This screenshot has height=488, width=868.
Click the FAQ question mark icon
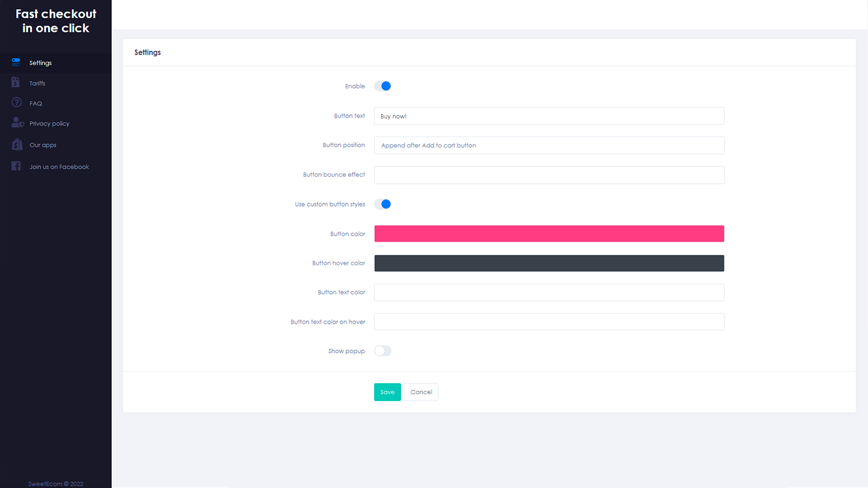16,102
